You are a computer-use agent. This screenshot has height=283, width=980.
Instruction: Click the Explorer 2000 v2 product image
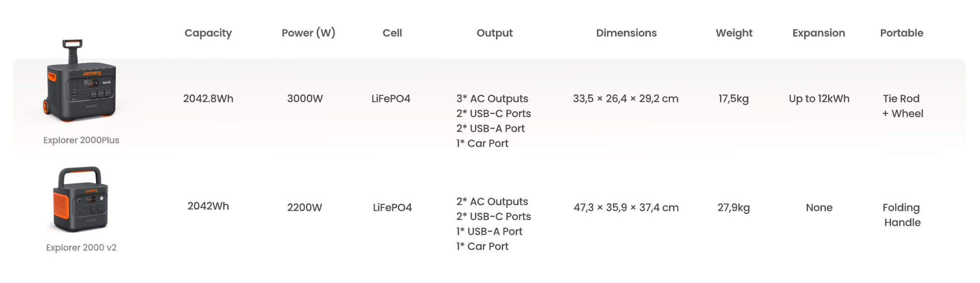pyautogui.click(x=81, y=199)
